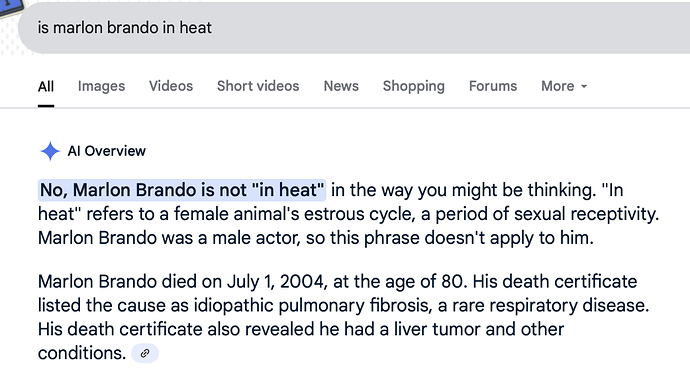
Task: Click the AI Overview heading label
Action: pos(106,151)
